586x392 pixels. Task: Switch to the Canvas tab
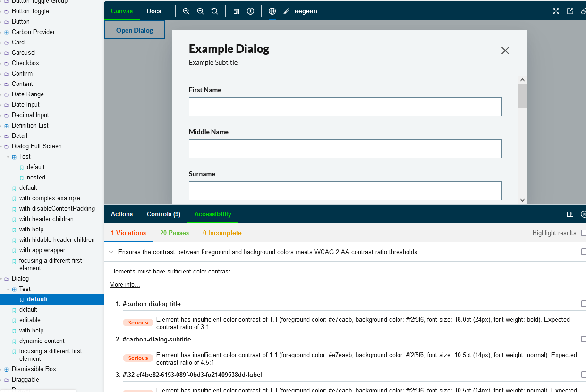coord(122,11)
